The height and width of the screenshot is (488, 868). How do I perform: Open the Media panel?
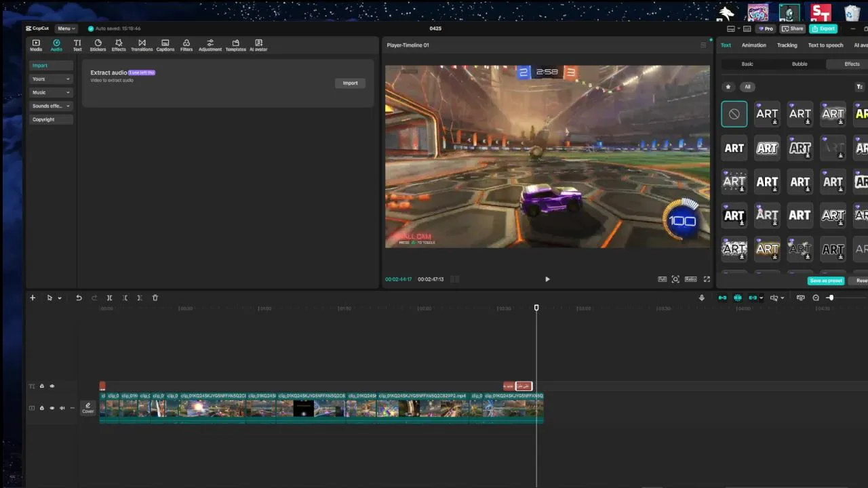(x=36, y=45)
